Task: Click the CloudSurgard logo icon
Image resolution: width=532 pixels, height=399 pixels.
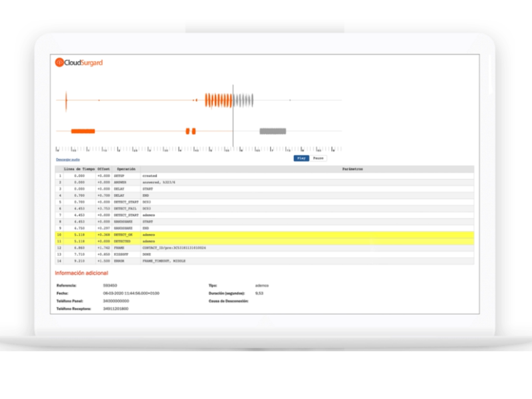Action: 59,63
